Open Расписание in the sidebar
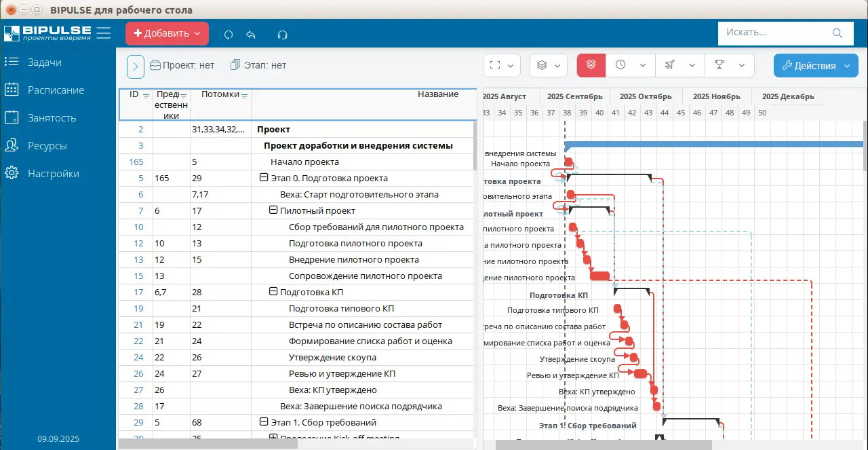 click(x=56, y=90)
